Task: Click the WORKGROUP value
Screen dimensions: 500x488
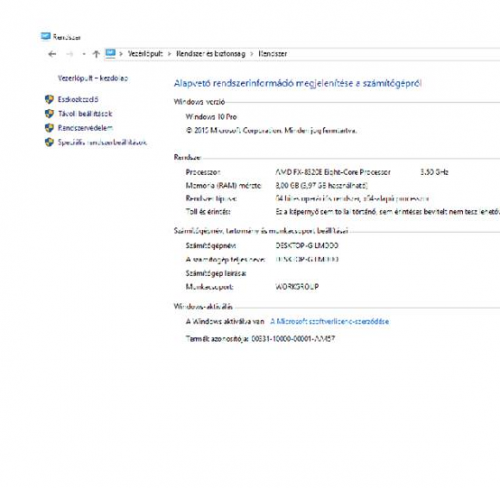Action: 297,287
